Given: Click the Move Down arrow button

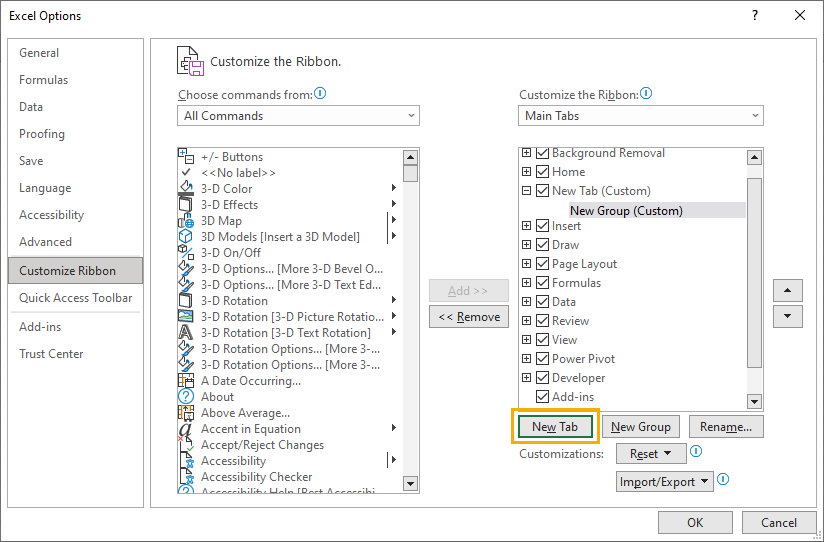Looking at the screenshot, I should (x=788, y=316).
